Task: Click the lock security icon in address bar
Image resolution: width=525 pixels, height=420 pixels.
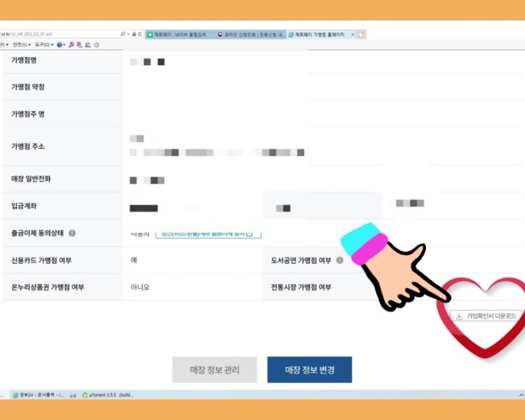Action: coord(134,34)
